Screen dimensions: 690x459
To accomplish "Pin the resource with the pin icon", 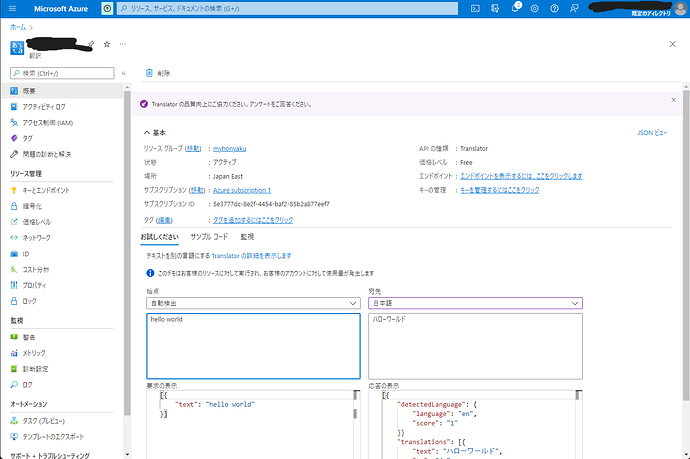I will (92, 44).
